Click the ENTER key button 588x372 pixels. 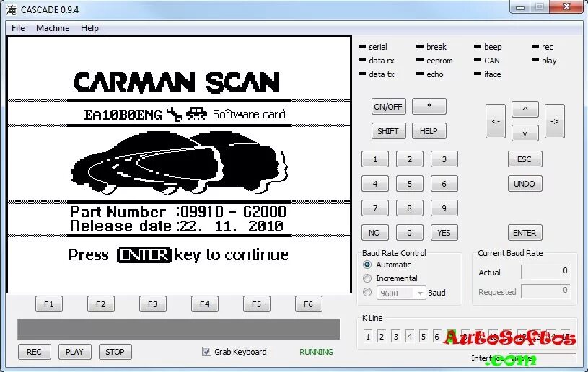click(525, 233)
